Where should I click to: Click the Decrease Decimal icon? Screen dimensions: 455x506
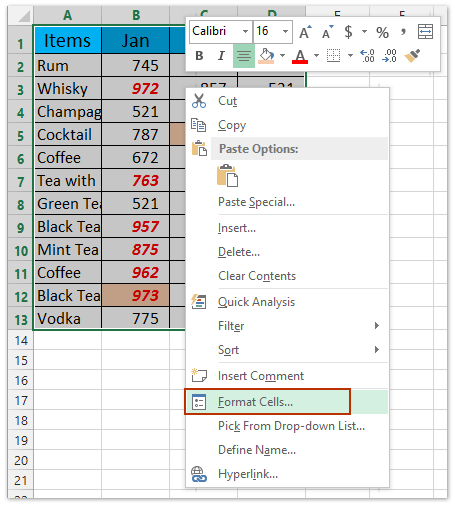click(x=389, y=56)
